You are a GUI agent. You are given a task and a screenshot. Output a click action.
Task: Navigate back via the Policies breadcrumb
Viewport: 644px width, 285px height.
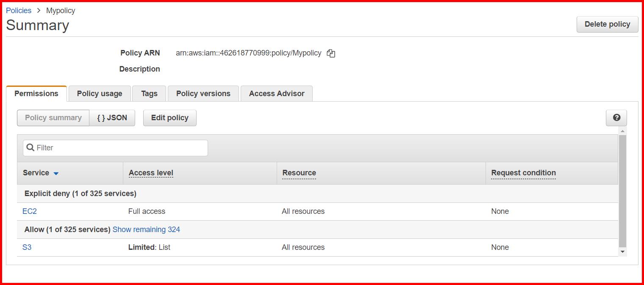point(19,10)
